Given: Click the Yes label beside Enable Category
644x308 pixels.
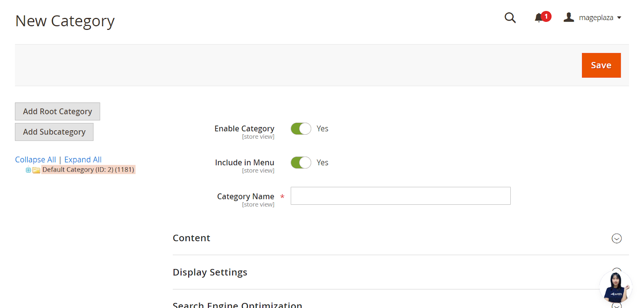Looking at the screenshot, I should coord(322,129).
